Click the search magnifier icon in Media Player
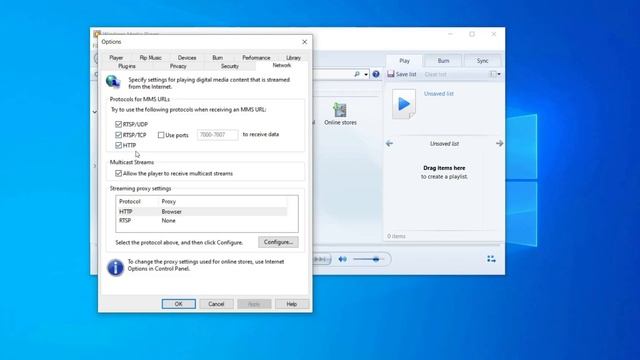Screen dimensions: 640x360 click(357, 74)
